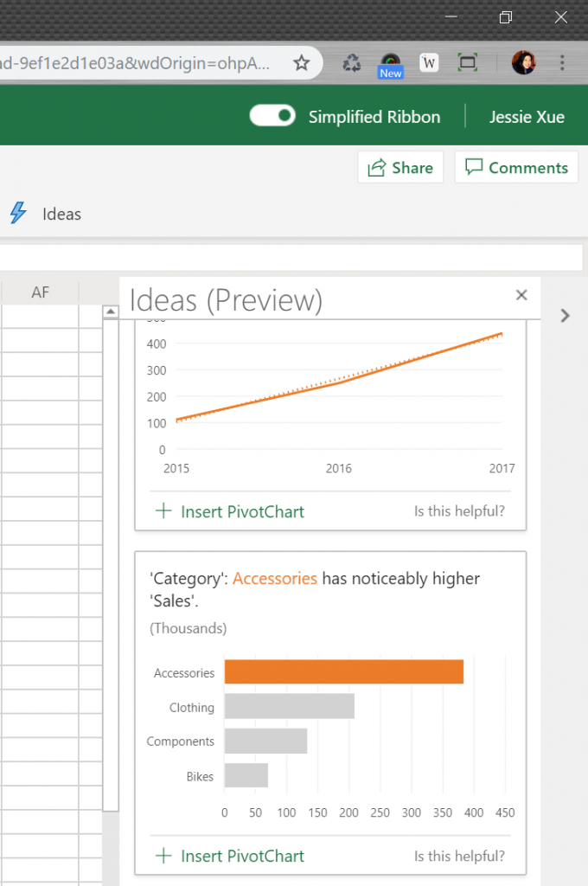Click the Ideas lightning bolt icon
The image size is (588, 886).
tap(17, 213)
